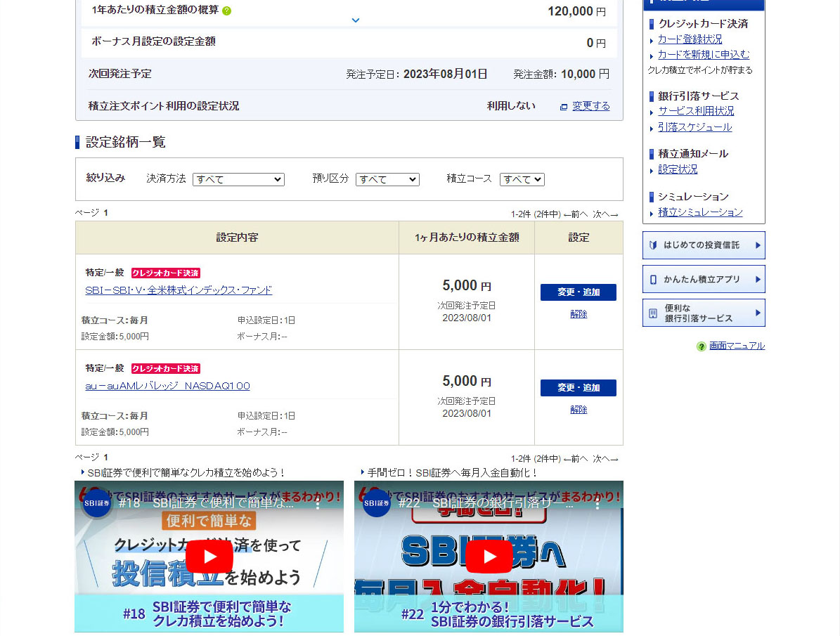Image resolution: width=840 pixels, height=636 pixels.
Task: Open the 画面マニュアル help link
Action: pyautogui.click(x=737, y=346)
